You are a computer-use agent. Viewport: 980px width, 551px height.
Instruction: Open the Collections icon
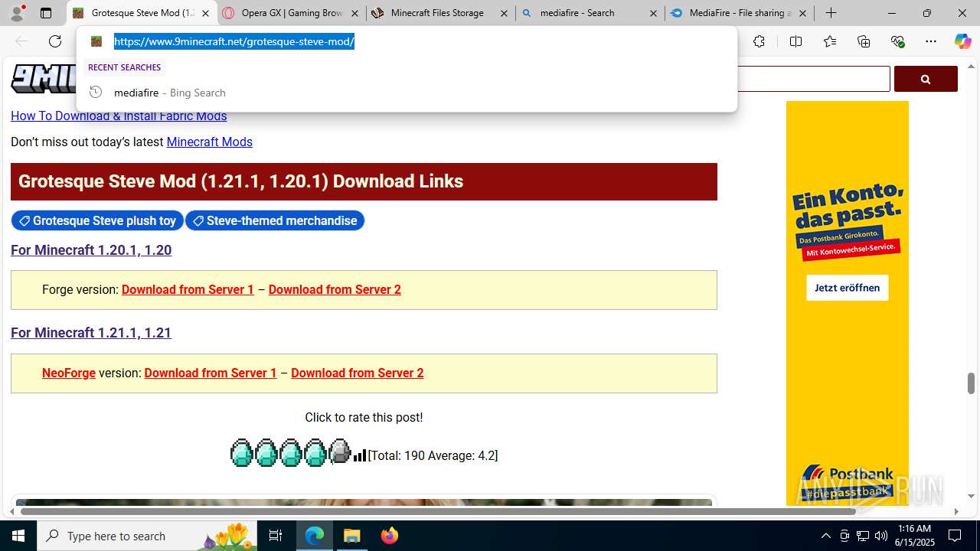click(864, 41)
